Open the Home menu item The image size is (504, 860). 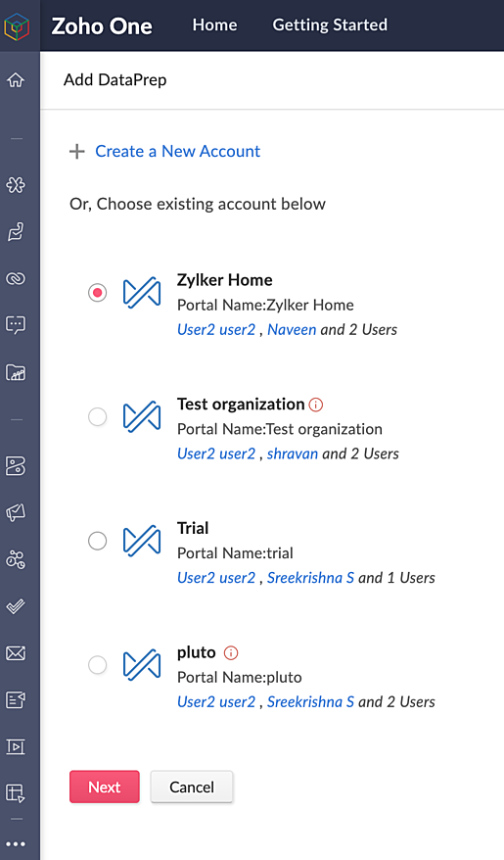point(214,24)
